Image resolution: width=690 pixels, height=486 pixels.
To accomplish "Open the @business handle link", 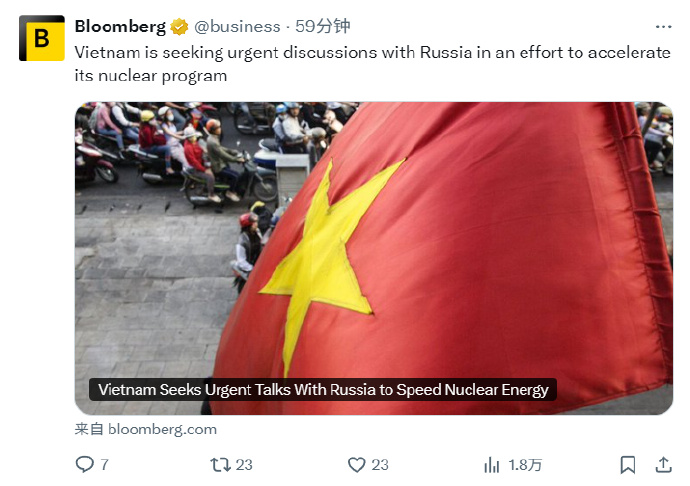I will (237, 27).
